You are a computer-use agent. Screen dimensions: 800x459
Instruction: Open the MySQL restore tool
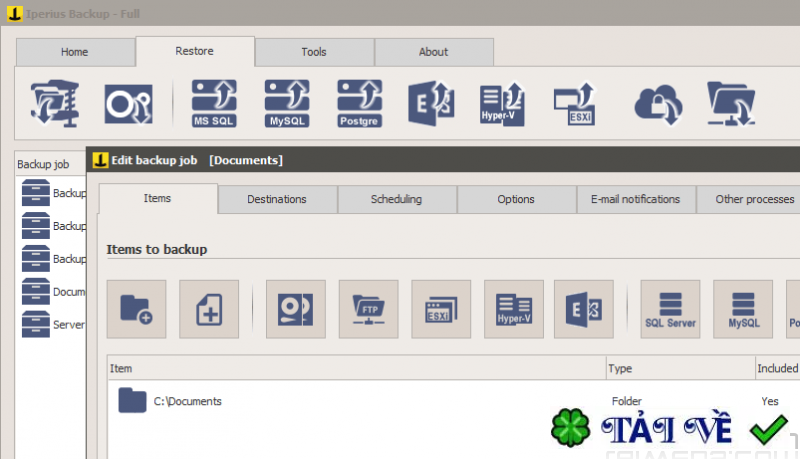[x=287, y=104]
